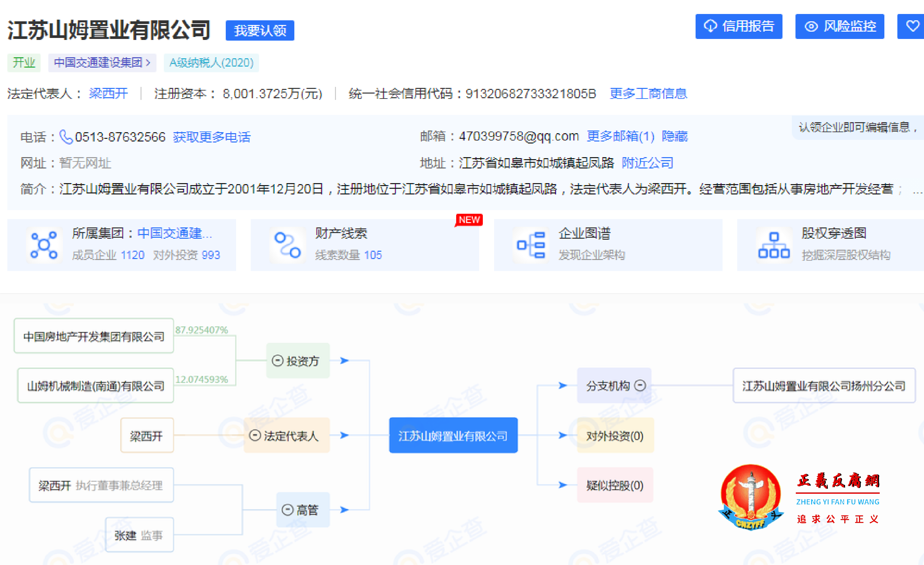Select the 开业 status tag
This screenshot has width=924, height=565.
24,63
